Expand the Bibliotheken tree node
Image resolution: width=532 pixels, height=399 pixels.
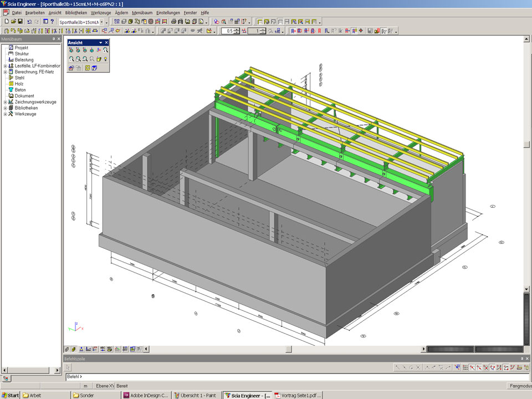[5, 108]
